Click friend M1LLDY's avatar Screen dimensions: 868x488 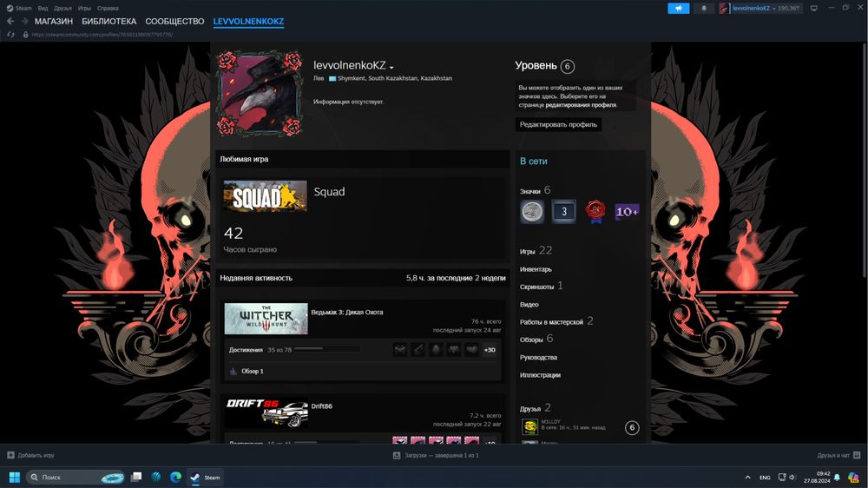click(x=529, y=426)
